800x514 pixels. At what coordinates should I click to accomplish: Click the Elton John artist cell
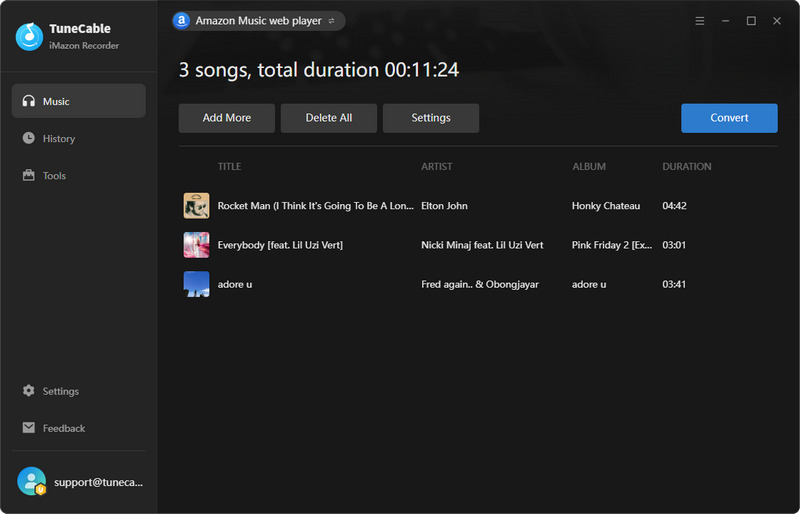[444, 206]
